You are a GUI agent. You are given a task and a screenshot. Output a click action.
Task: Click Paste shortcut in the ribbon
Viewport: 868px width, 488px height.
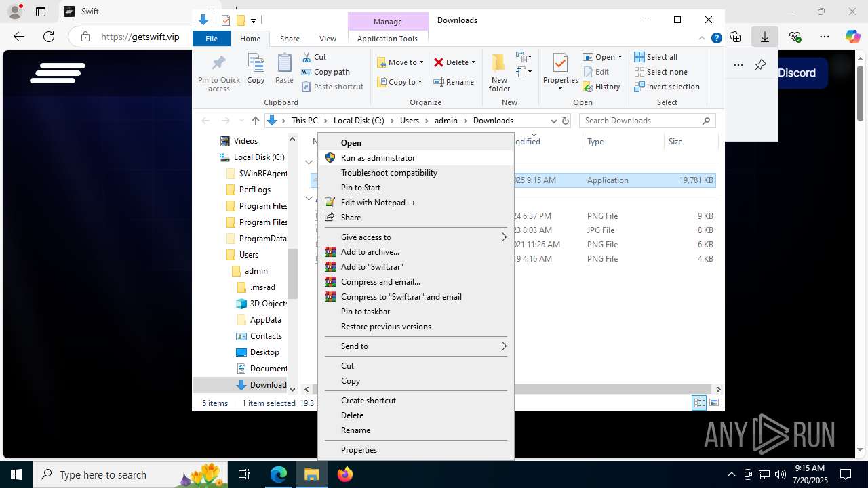332,87
